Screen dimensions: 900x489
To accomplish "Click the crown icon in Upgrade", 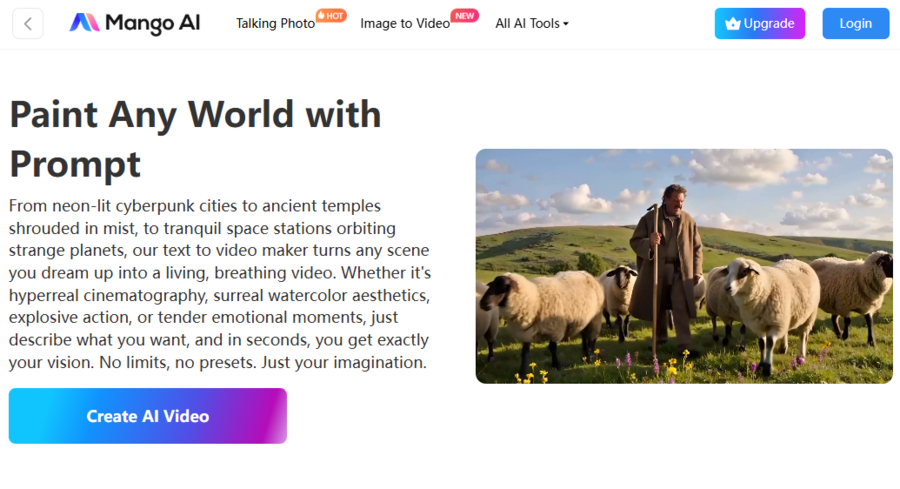I will 733,24.
